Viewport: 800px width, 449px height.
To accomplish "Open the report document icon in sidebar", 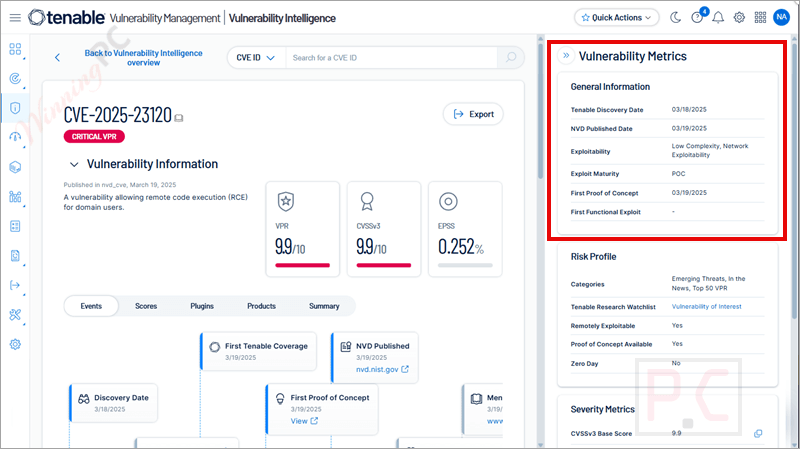I will (15, 256).
